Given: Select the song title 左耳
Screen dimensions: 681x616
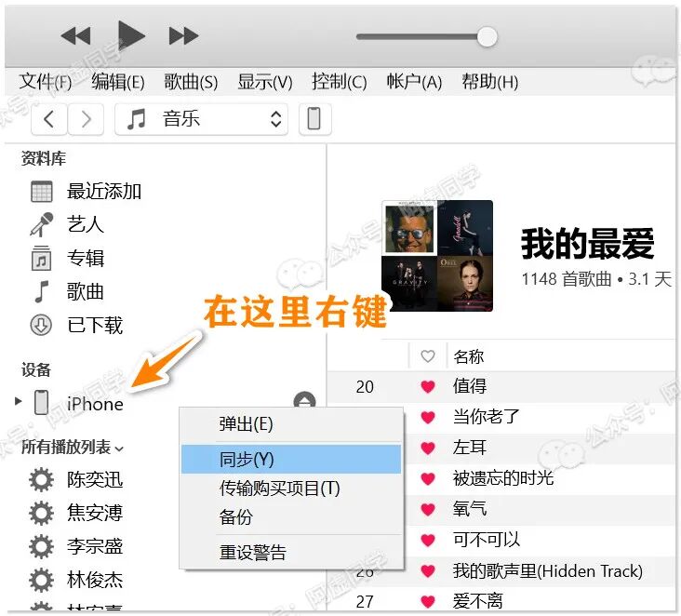Looking at the screenshot, I should [470, 448].
